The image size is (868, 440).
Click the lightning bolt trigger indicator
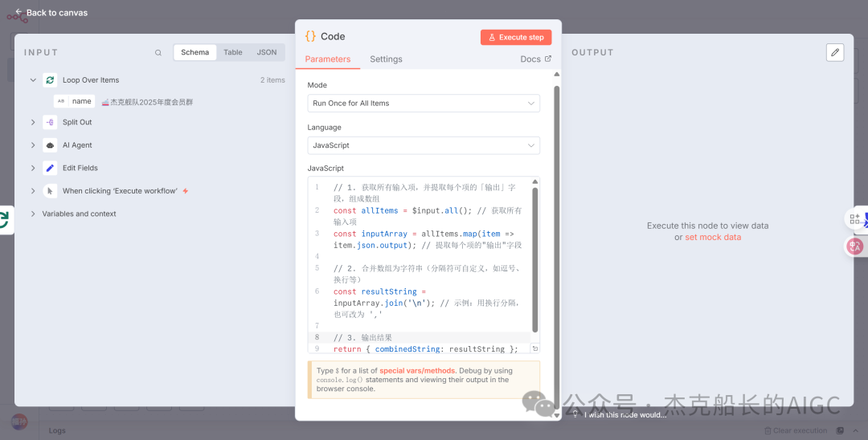[x=186, y=191]
